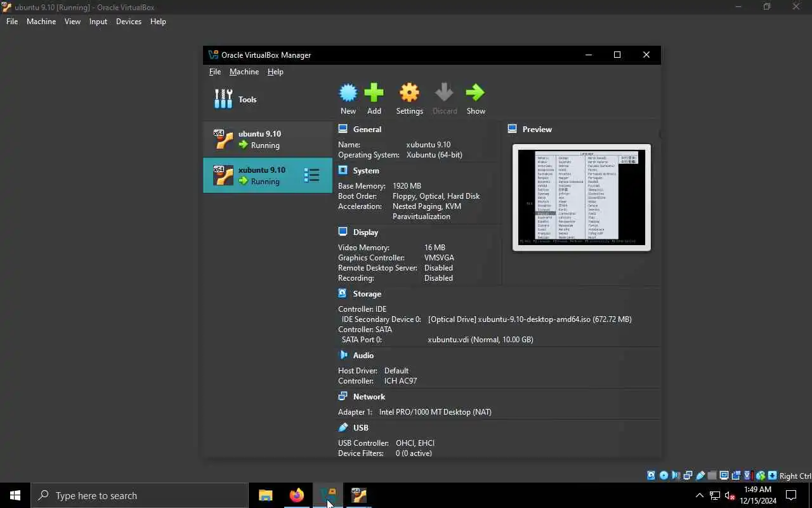
Task: Switch to VirtualBox Manager taskbar icon
Action: (x=328, y=495)
